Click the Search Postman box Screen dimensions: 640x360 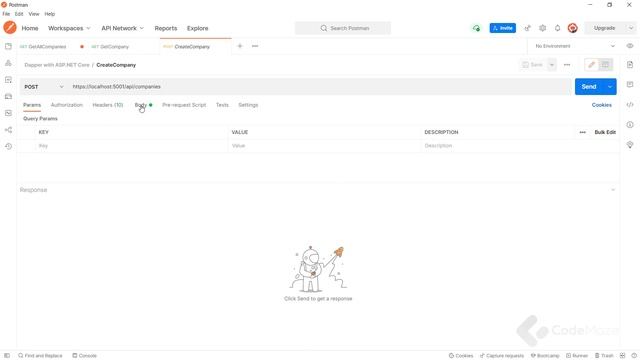tap(343, 28)
